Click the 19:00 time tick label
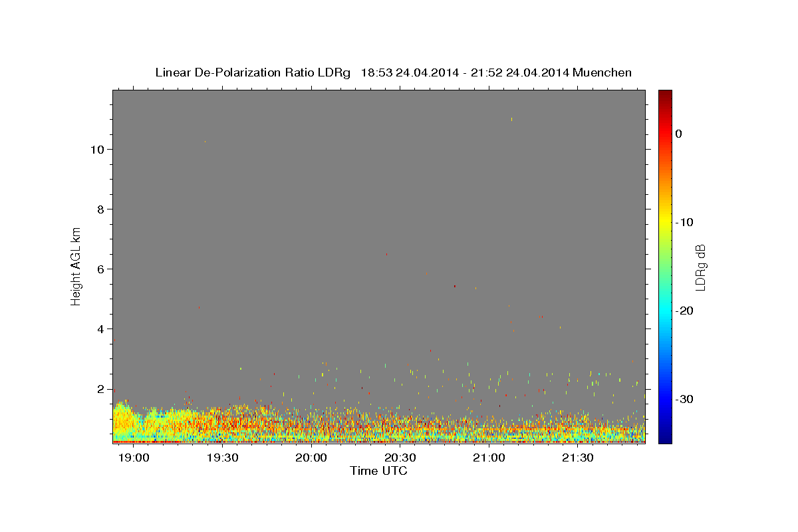This screenshot has height=532, width=798. 133,458
